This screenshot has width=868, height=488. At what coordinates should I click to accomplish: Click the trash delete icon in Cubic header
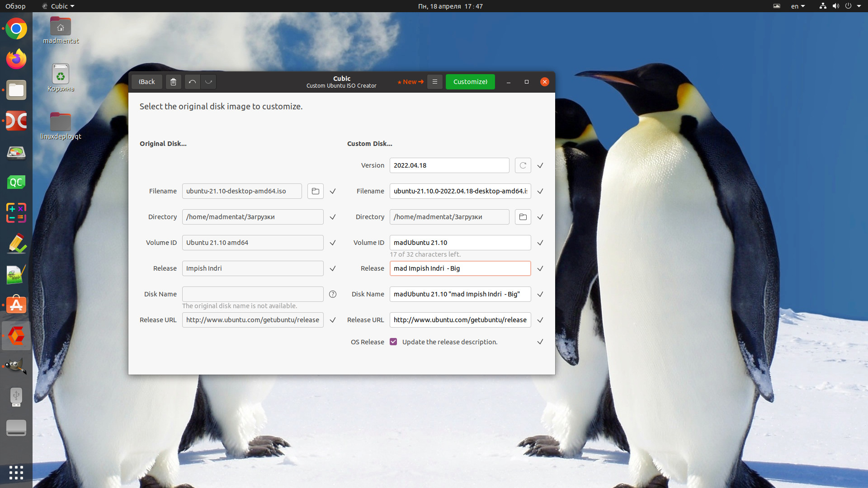[173, 82]
